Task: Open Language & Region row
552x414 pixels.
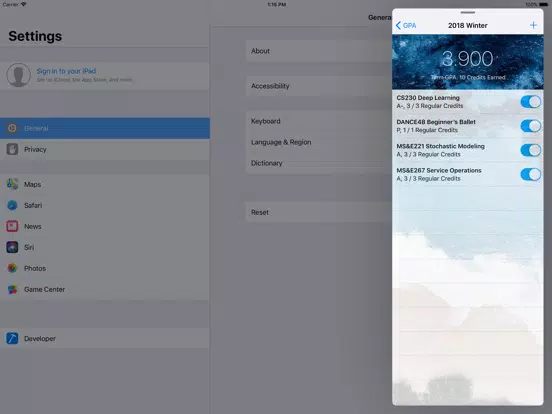Action: point(319,142)
